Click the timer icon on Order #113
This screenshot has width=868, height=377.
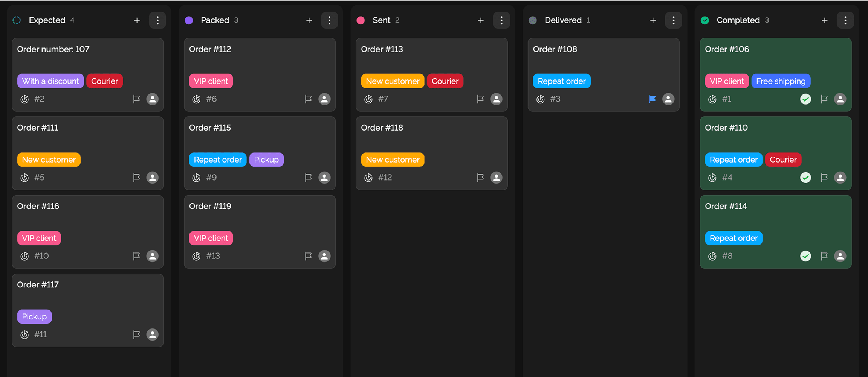pos(368,99)
